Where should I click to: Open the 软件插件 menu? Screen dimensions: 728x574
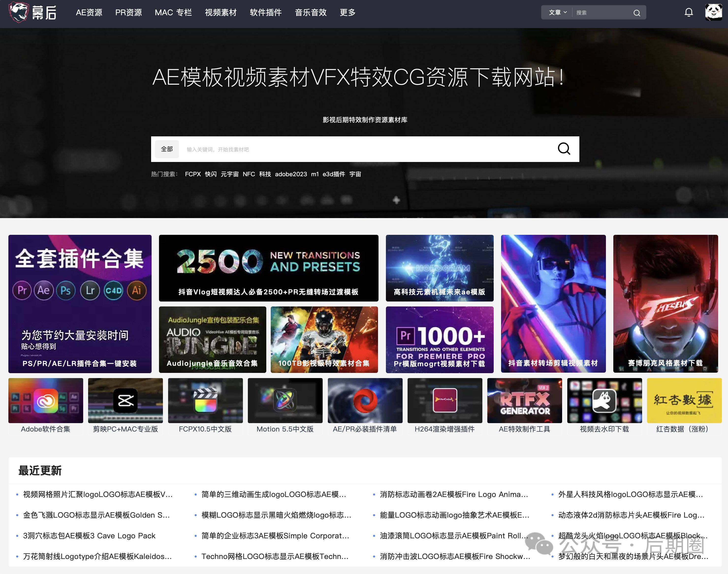click(266, 13)
